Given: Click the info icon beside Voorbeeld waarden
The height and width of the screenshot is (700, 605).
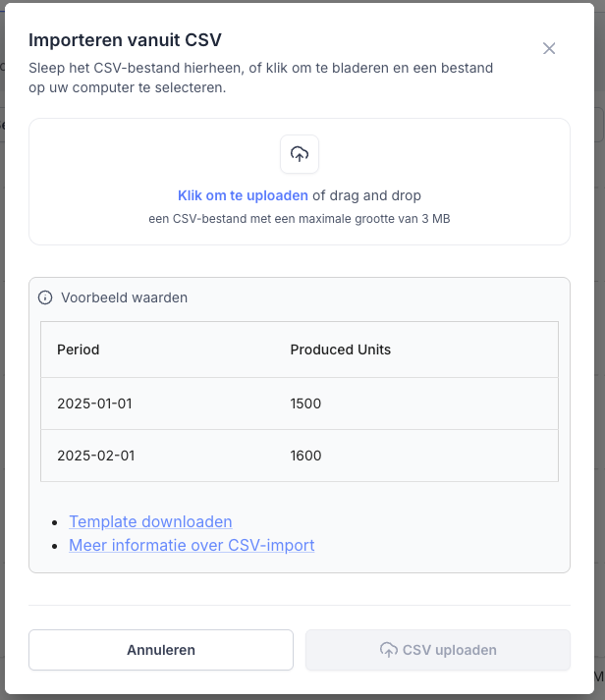Looking at the screenshot, I should [45, 297].
